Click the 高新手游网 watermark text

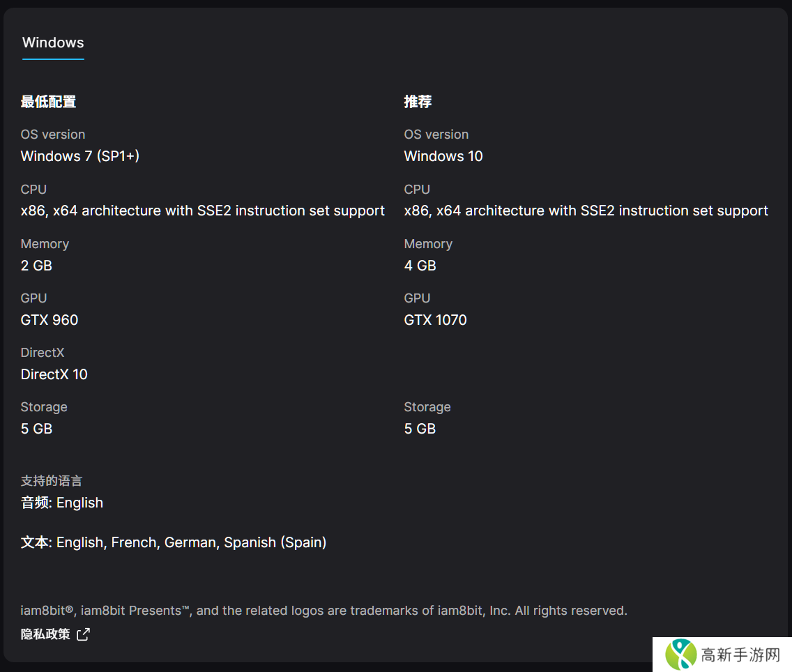740,655
